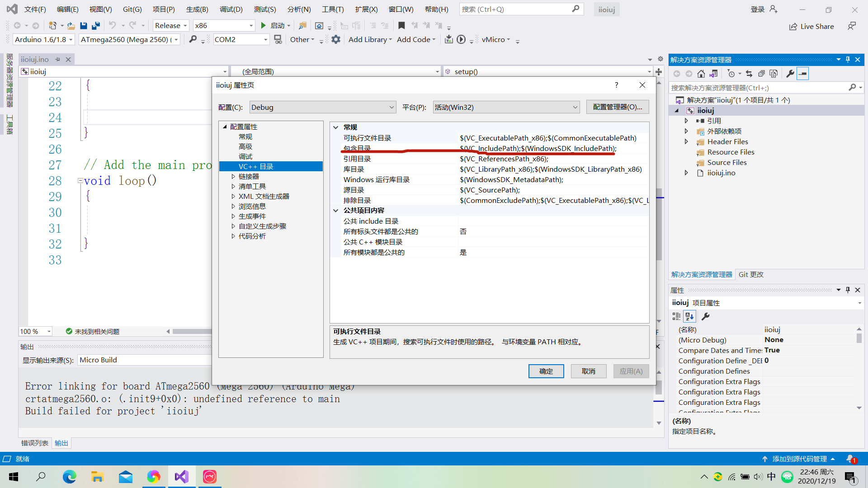Switch to the Git 更改 tab
The image size is (868, 488).
tap(750, 275)
